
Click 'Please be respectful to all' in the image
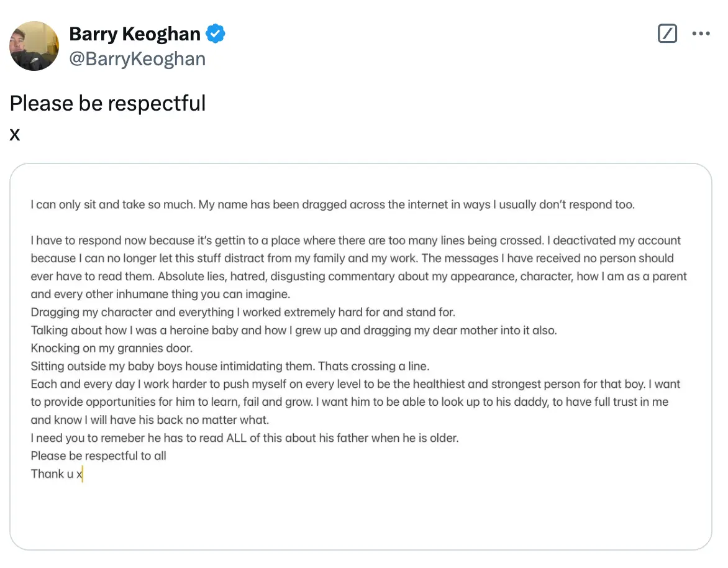click(x=99, y=456)
